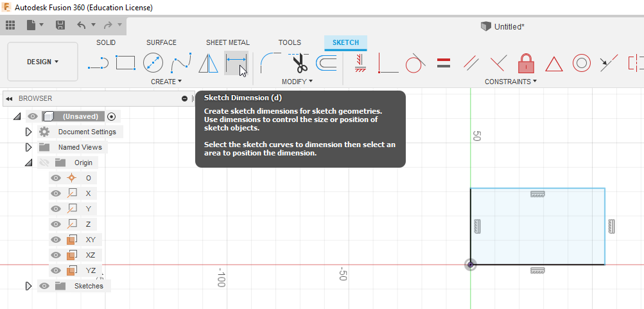Select the Center Diameter Circle tool

(x=153, y=63)
